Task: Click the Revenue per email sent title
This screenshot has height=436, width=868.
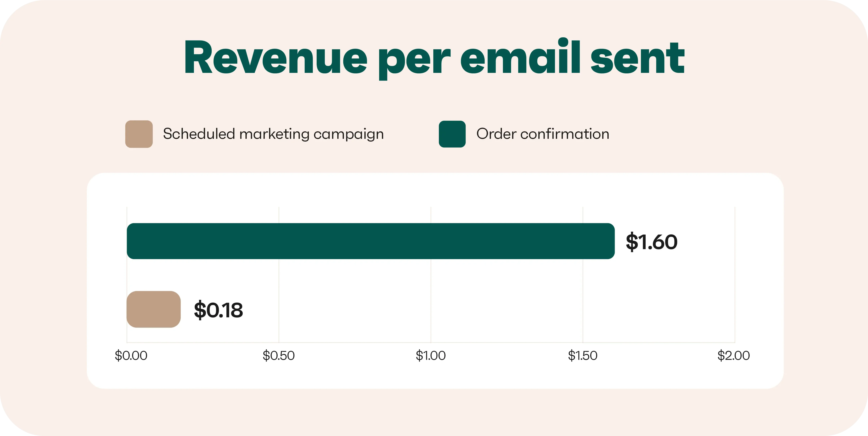Action: click(434, 59)
